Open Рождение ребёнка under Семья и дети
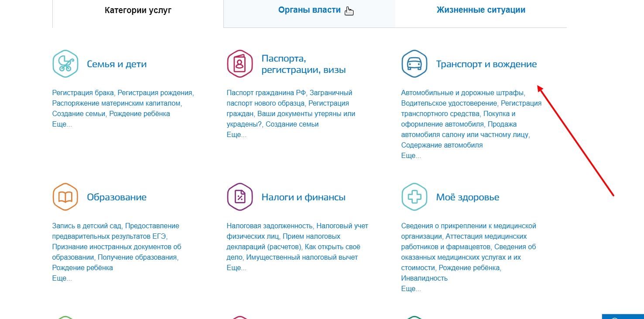This screenshot has width=644, height=319. (x=140, y=114)
